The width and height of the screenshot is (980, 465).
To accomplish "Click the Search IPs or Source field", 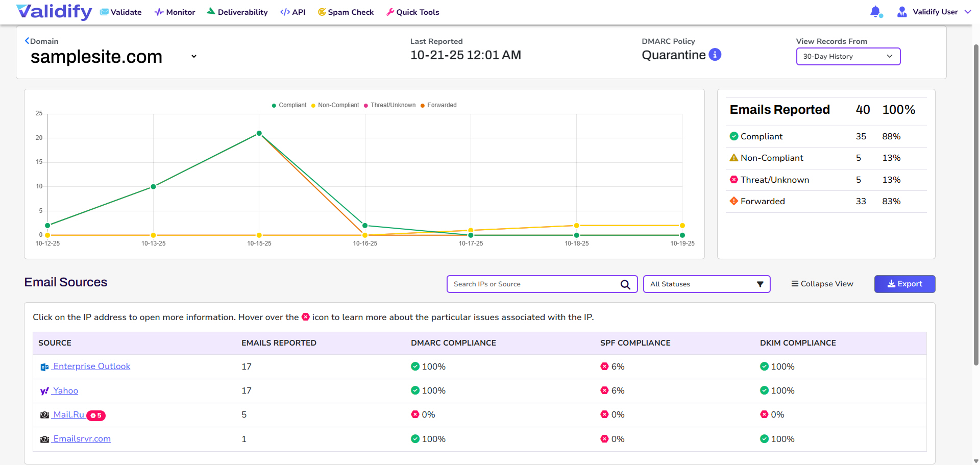I will tap(533, 284).
